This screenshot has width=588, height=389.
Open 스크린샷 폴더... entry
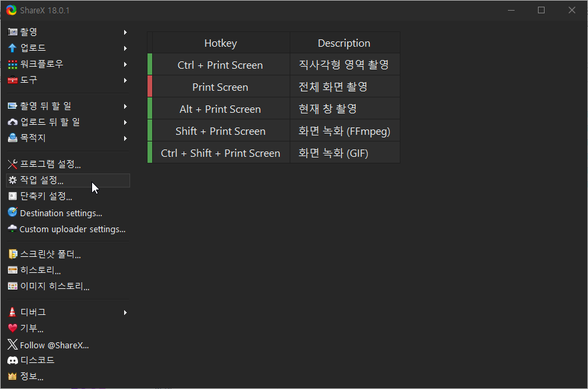tap(68, 254)
